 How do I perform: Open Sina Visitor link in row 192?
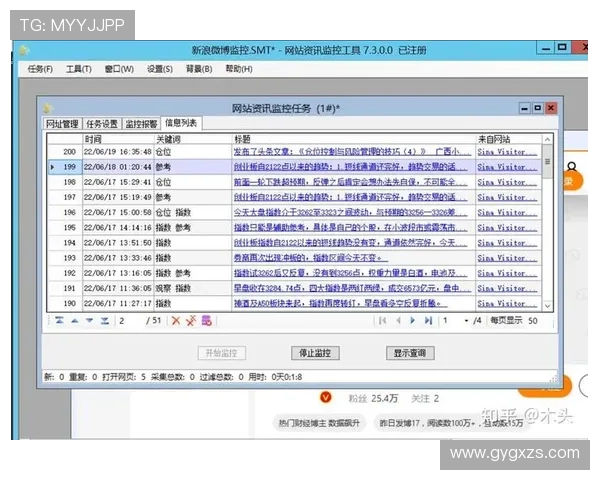(507, 273)
